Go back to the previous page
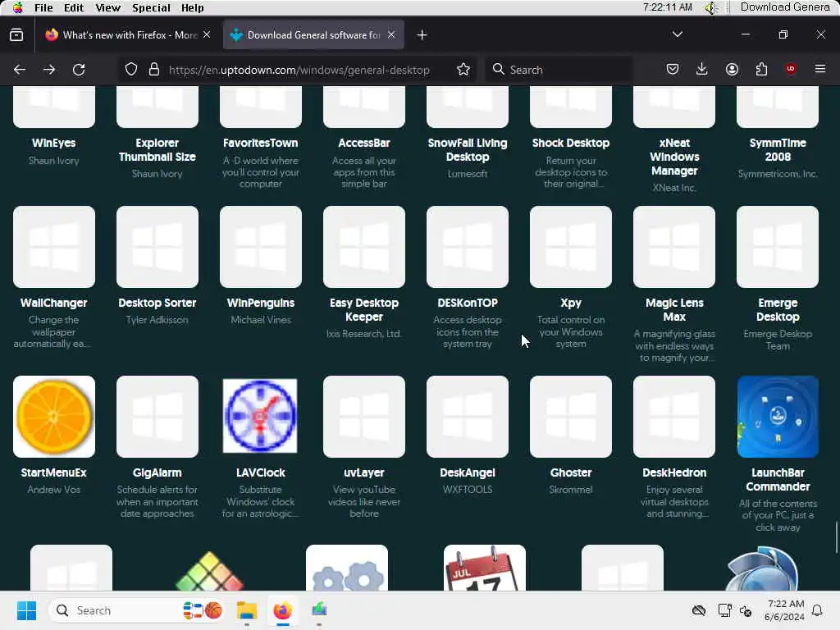Viewport: 840px width, 630px height. (20, 70)
